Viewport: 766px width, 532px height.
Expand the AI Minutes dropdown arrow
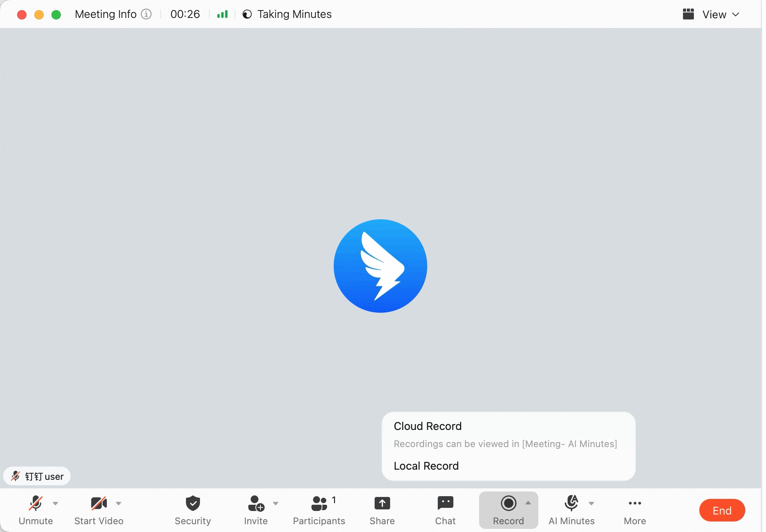coord(591,503)
